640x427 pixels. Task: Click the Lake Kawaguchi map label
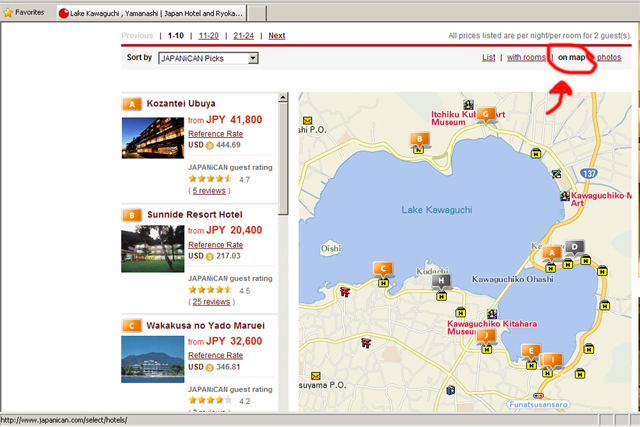[437, 210]
